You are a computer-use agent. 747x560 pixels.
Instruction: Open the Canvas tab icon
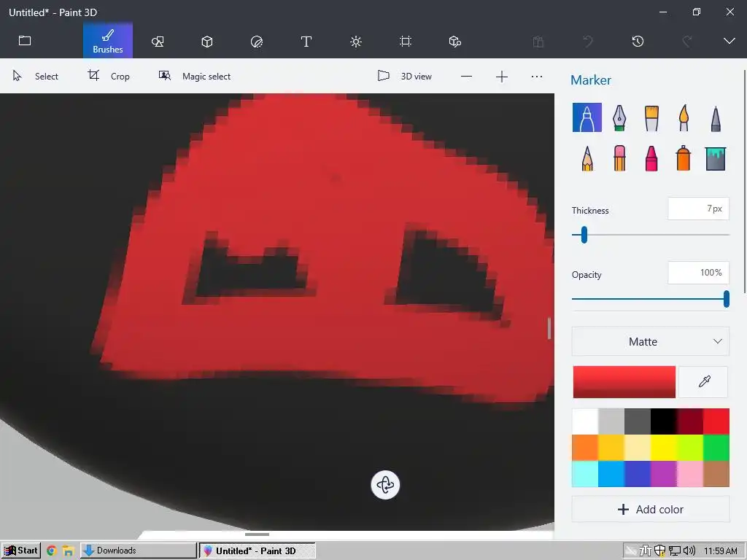406,42
